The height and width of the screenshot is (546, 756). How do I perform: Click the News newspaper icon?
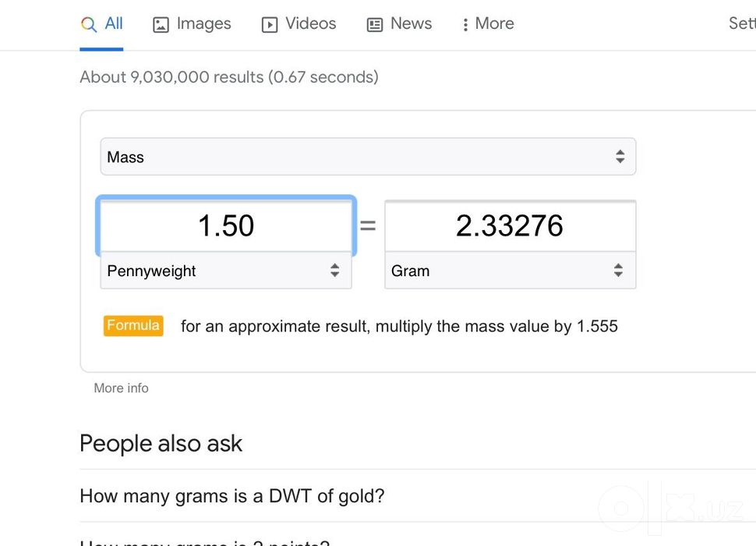click(x=375, y=25)
